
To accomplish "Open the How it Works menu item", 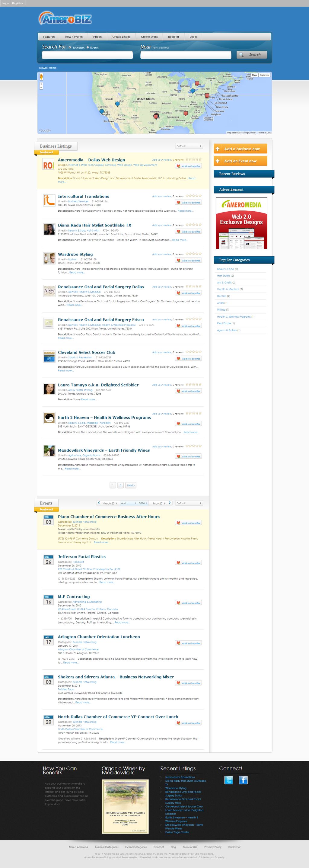I will pyautogui.click(x=74, y=37).
